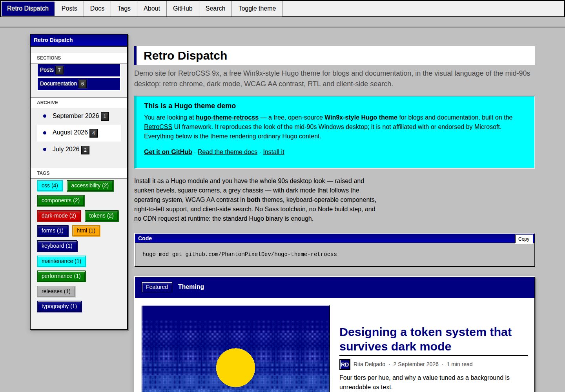Click the Toggle theme button
The image size is (565, 392).
tap(257, 8)
